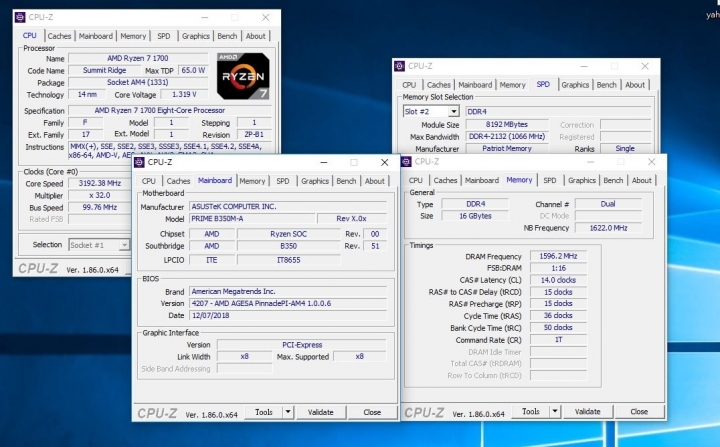Viewport: 720px width, 447px height.
Task: Click CPU tab in SPD window
Action: coord(409,85)
